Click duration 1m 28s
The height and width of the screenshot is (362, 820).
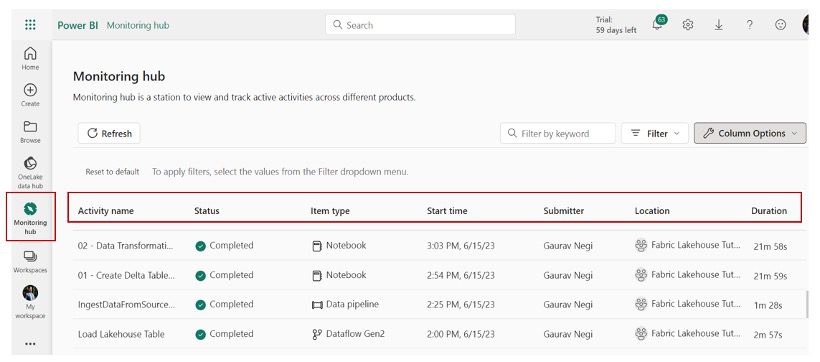768,305
